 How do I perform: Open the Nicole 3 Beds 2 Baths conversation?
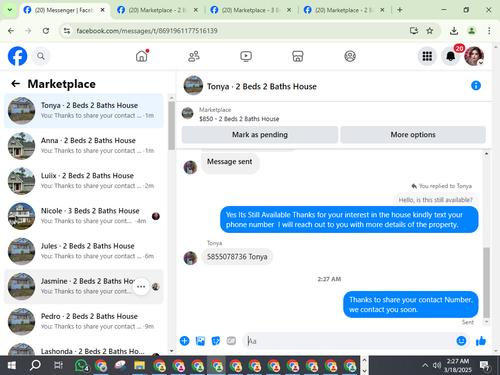[x=84, y=216]
